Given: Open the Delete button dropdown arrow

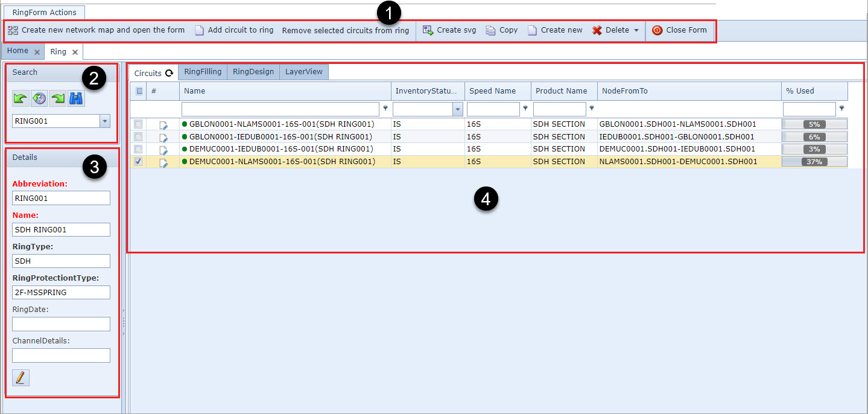Looking at the screenshot, I should point(636,30).
